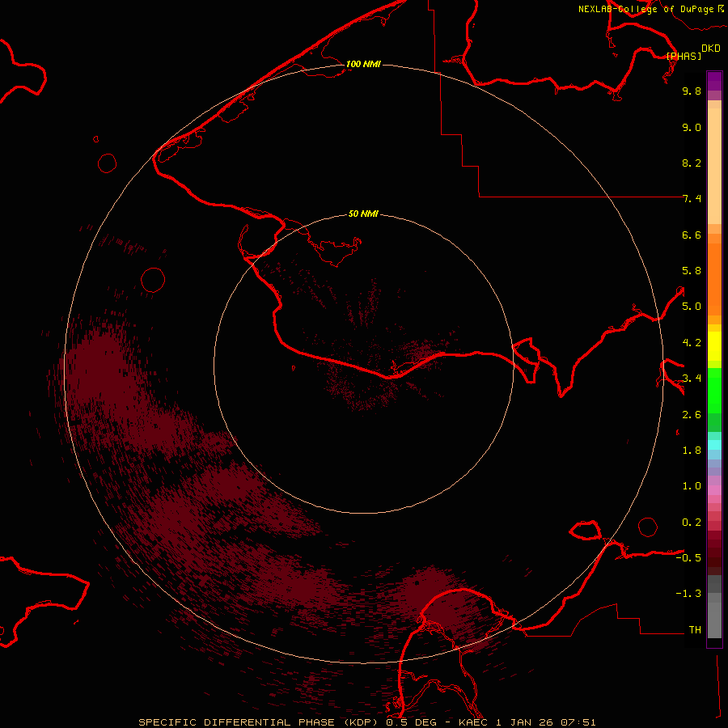This screenshot has height=728, width=728.
Task: Click the 07:51 timestamp
Action: (x=578, y=722)
